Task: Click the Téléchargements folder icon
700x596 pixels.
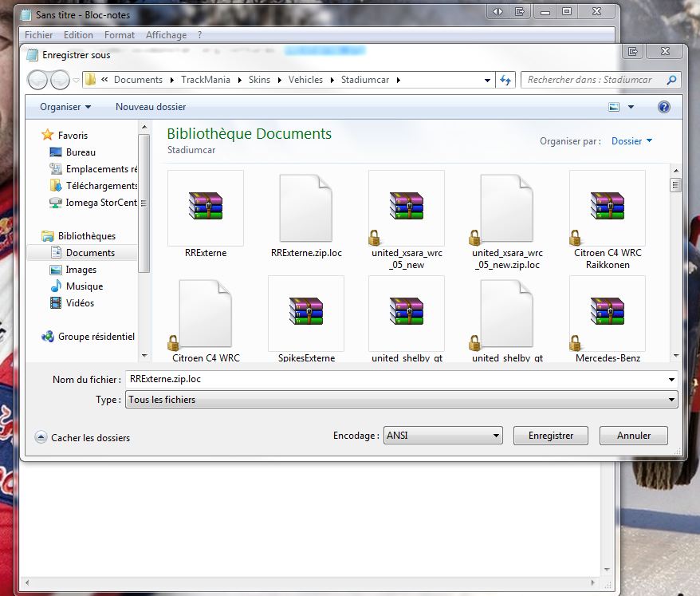Action: [x=56, y=185]
